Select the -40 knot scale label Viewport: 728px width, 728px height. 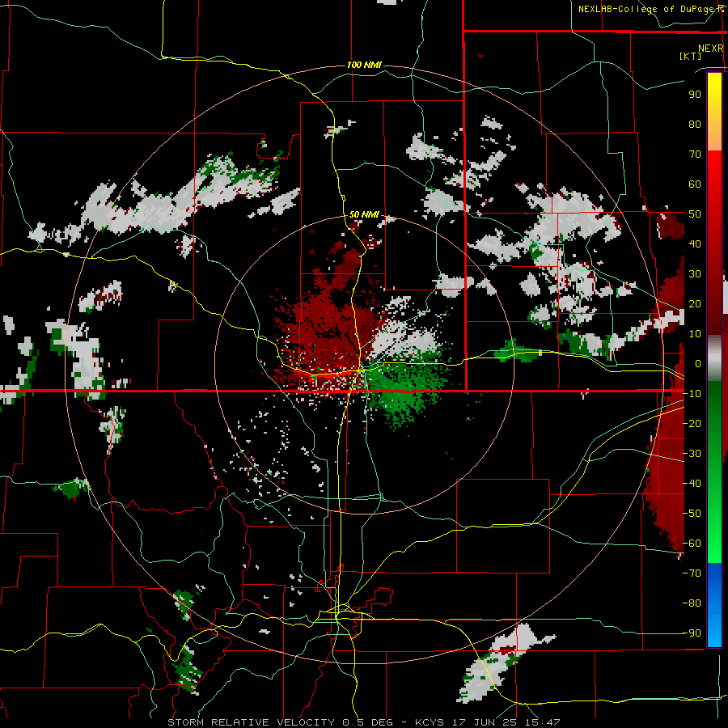pyautogui.click(x=692, y=484)
